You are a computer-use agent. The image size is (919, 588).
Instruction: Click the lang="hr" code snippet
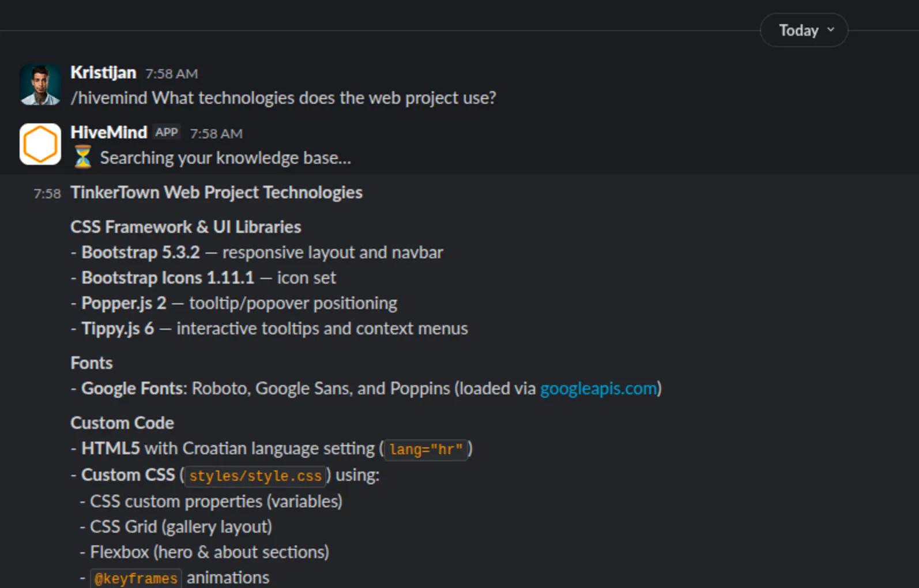tap(426, 449)
